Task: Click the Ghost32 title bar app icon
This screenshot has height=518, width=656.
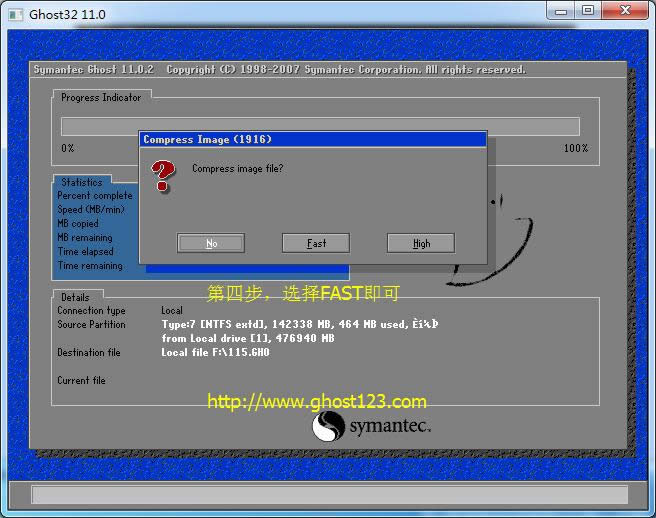Action: [15, 15]
